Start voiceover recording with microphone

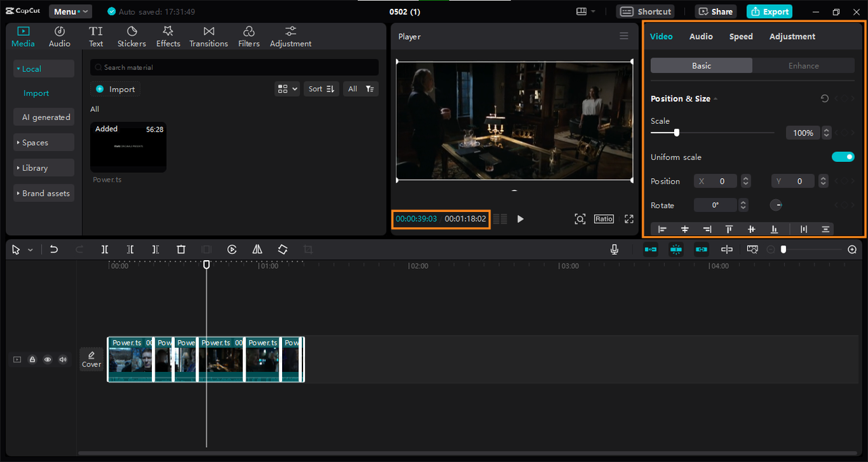tap(614, 249)
